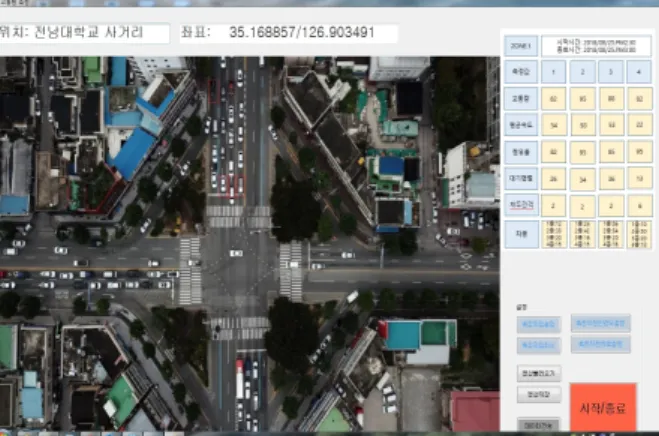This screenshot has height=436, width=659.
Task: Select the column header cell 2
Action: pos(582,71)
